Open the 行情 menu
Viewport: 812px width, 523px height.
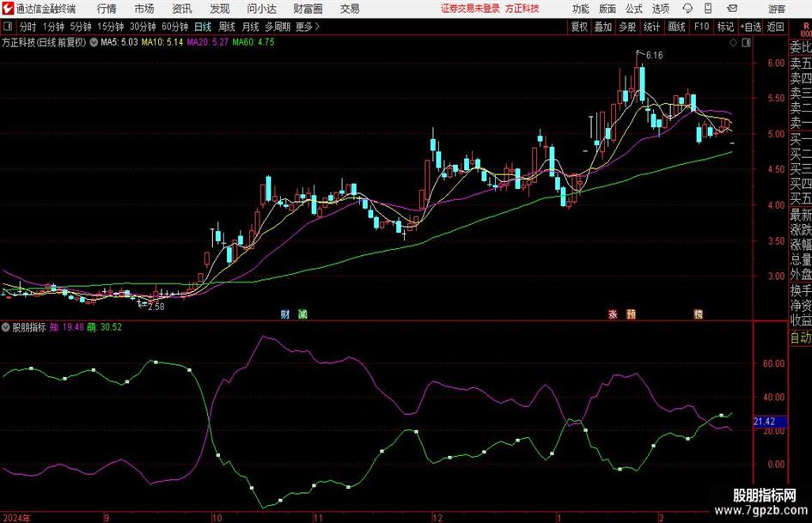pyautogui.click(x=107, y=9)
